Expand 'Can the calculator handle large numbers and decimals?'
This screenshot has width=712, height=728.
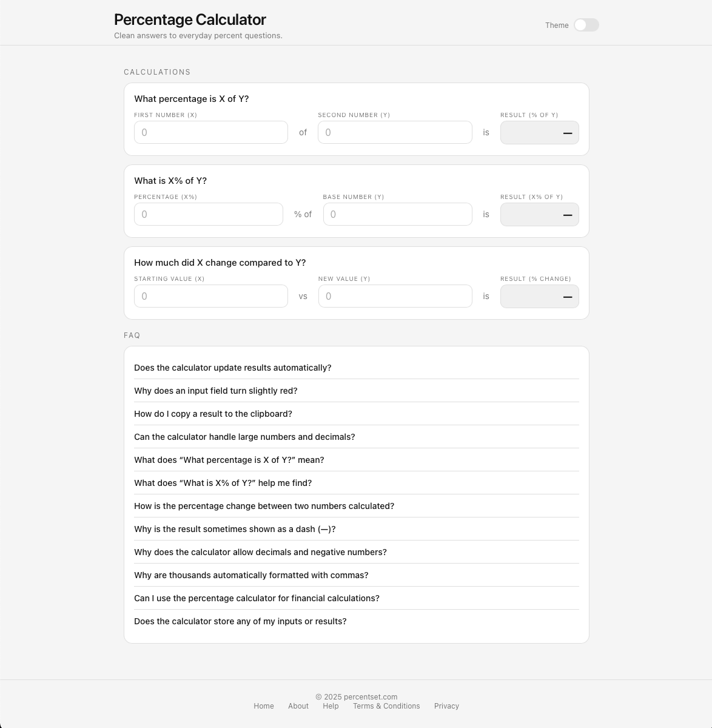click(x=244, y=437)
